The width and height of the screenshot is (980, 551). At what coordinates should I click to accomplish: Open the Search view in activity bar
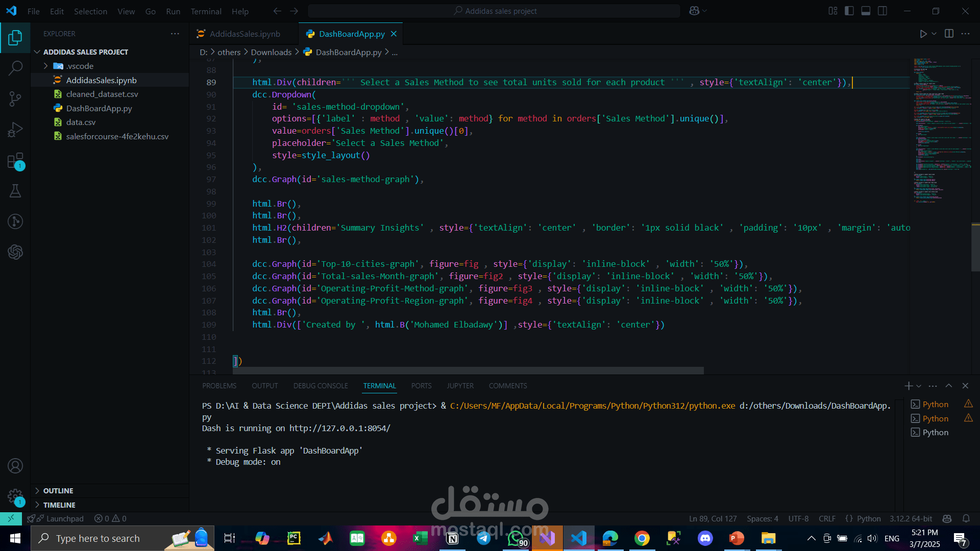[15, 68]
